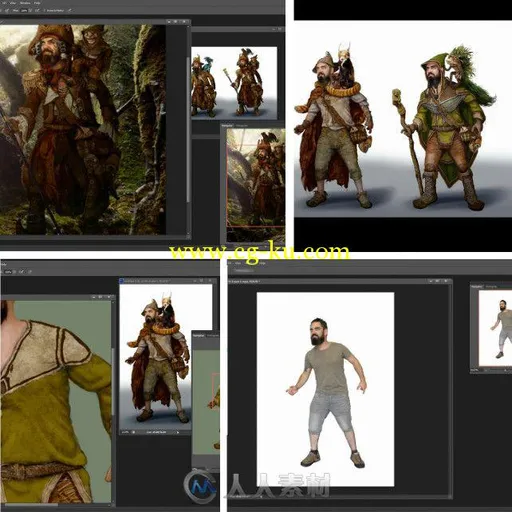Image resolution: width=512 pixels, height=512 pixels.
Task: Select the Navigator tab overlapping the caped character document
Action: [199, 335]
